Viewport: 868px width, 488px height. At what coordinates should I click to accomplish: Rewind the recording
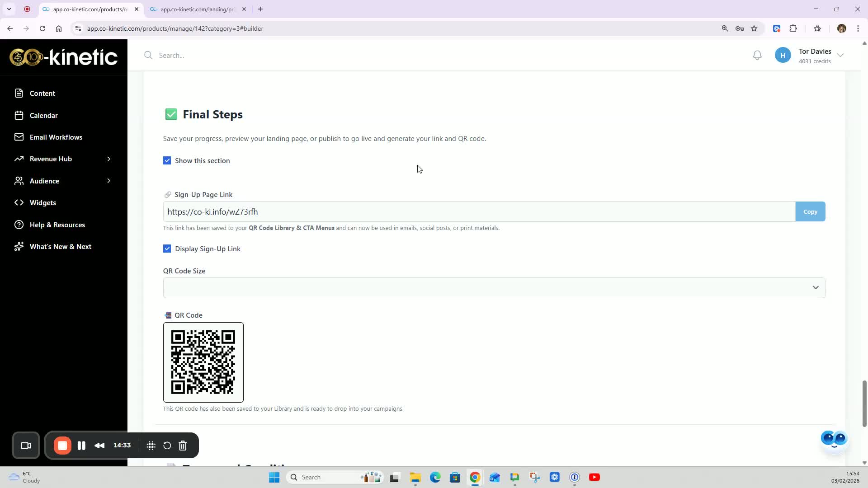(99, 446)
